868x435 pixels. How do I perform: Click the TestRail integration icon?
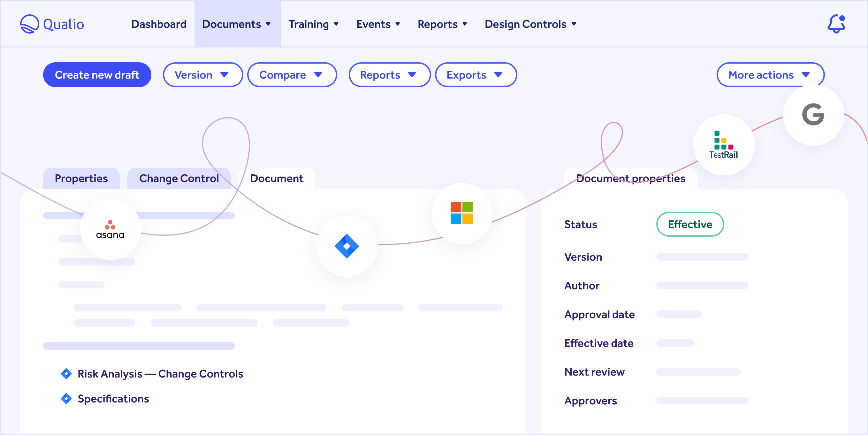click(x=723, y=145)
